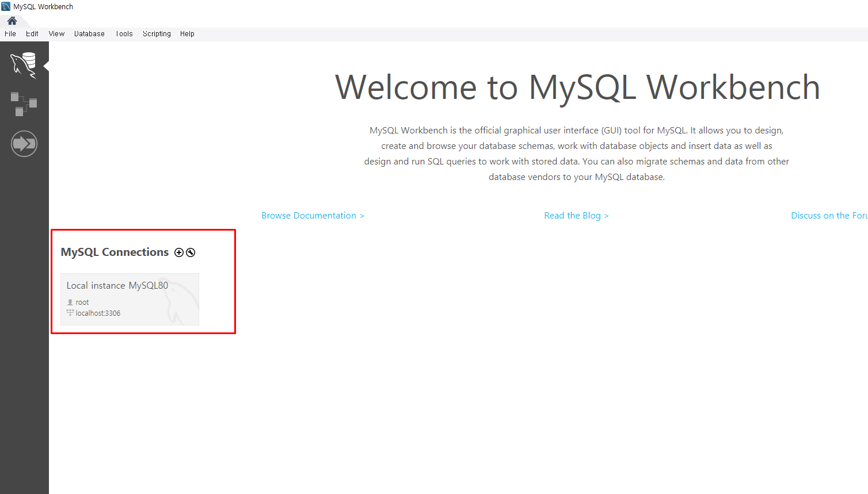Viewport: 868px width, 494px height.
Task: Click the Discuss on the Forums link
Action: [829, 216]
